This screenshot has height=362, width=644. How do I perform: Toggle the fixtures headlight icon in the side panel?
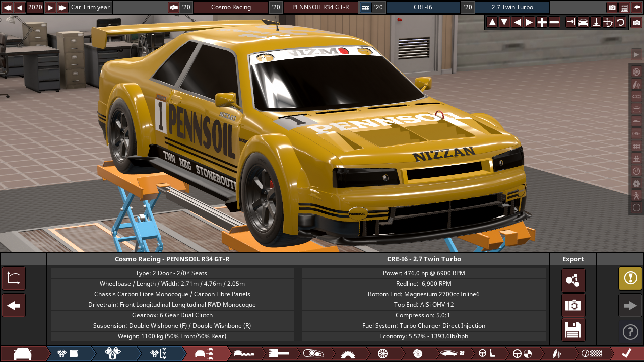click(636, 133)
